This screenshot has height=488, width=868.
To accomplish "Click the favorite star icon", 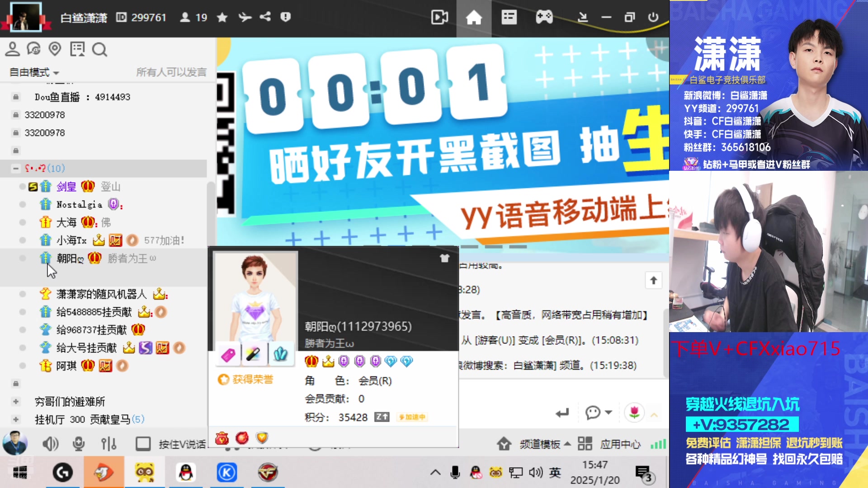I will coord(222,17).
